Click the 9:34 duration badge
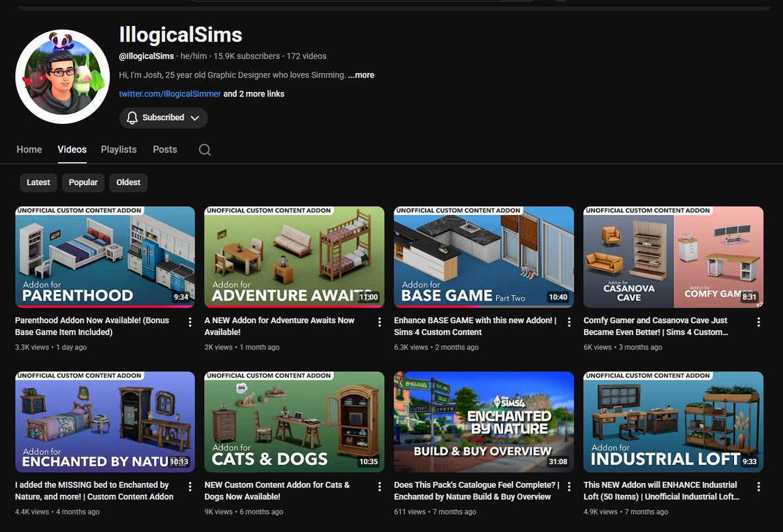 181,297
